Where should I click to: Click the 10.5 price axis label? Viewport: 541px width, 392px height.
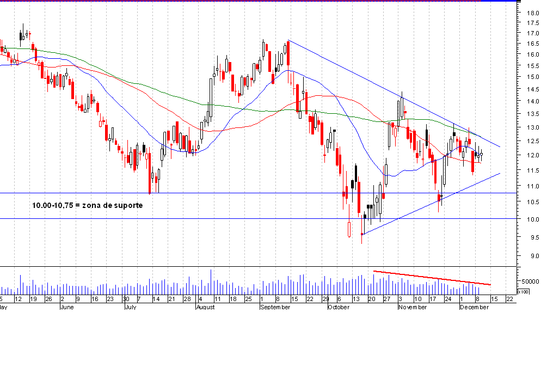point(533,202)
